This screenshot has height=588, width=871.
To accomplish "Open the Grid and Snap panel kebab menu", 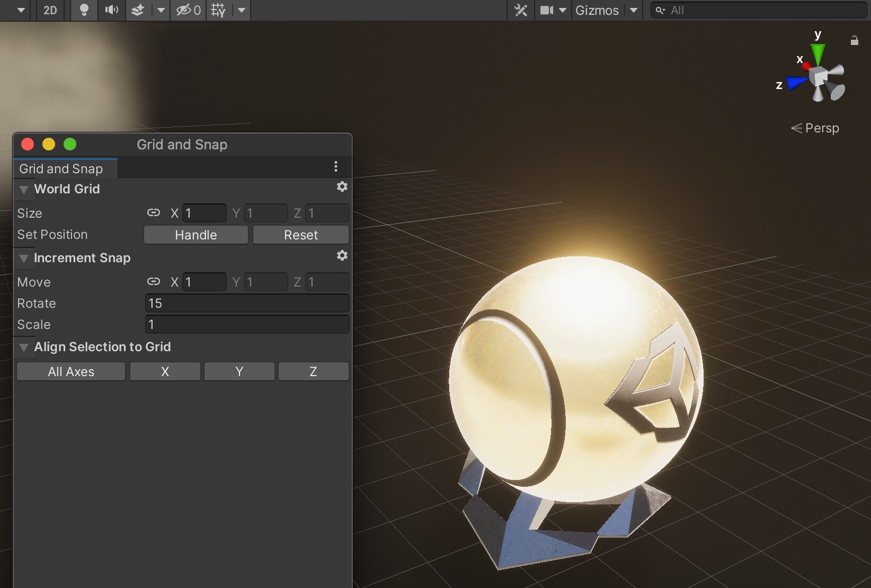I will [336, 167].
